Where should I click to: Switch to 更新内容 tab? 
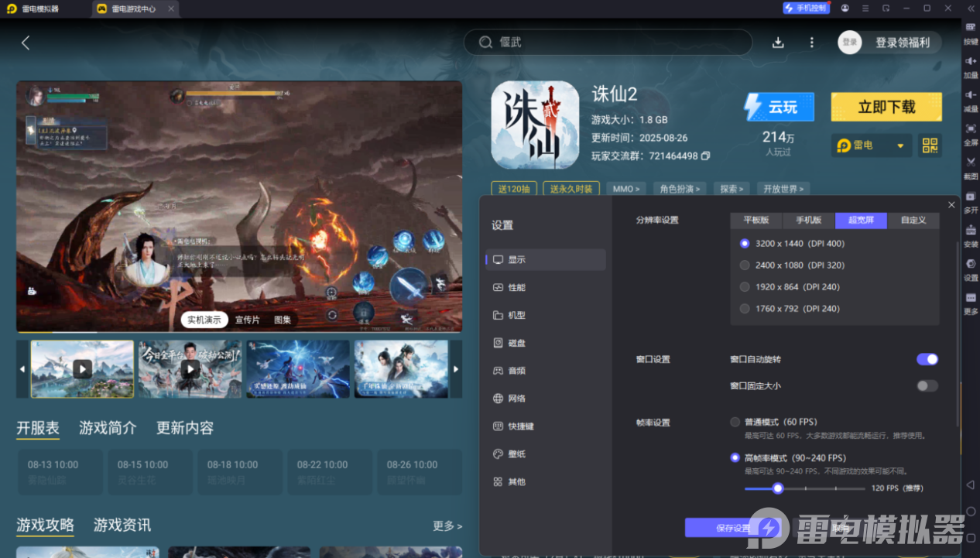(x=185, y=428)
